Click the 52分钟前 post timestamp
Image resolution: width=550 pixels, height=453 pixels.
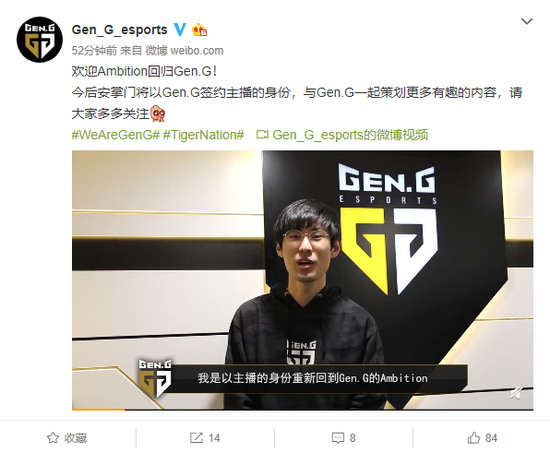[x=94, y=51]
